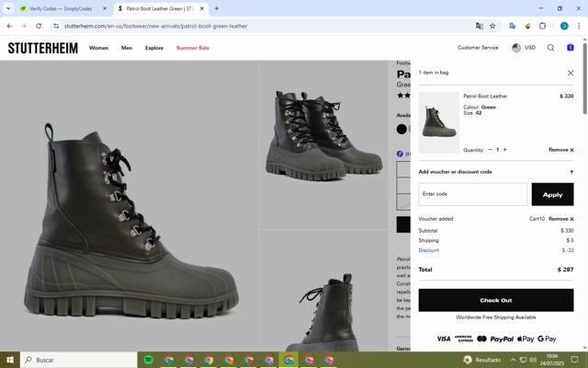Image resolution: width=588 pixels, height=368 pixels.
Task: Open the taskbar notification center icon
Action: point(574,360)
